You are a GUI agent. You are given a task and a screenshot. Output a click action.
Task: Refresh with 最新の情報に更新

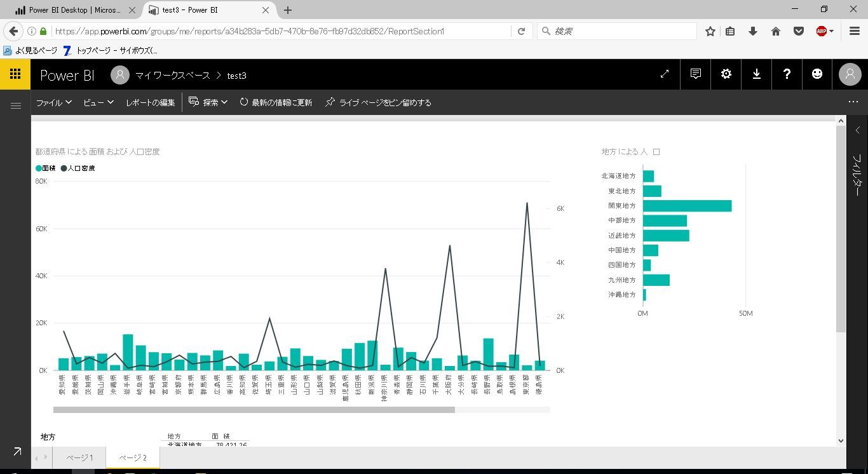pos(276,102)
